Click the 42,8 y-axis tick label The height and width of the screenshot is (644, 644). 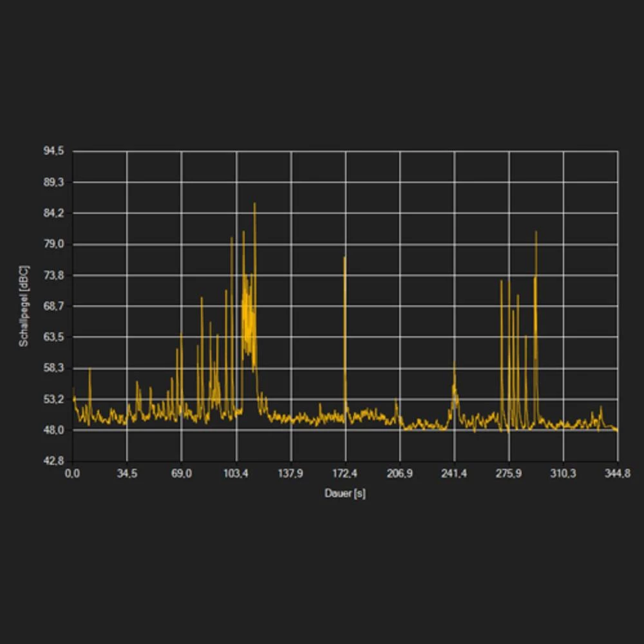[54, 461]
